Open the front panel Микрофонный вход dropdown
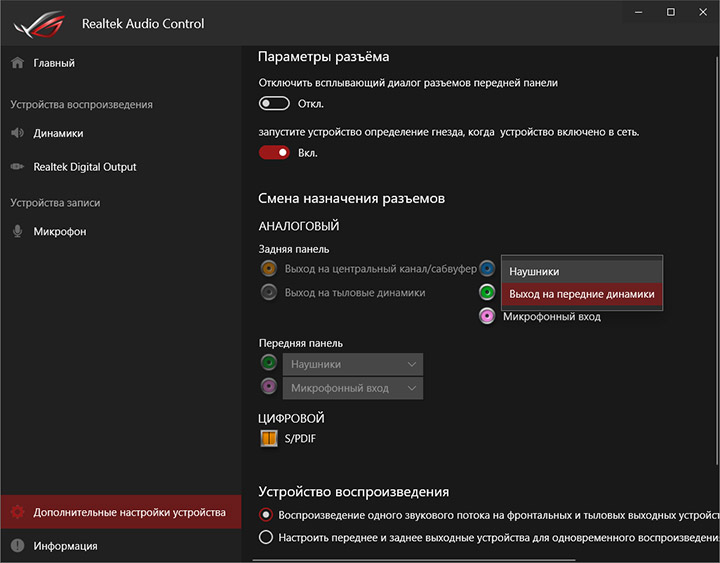Viewport: 720px width, 563px height. click(353, 388)
